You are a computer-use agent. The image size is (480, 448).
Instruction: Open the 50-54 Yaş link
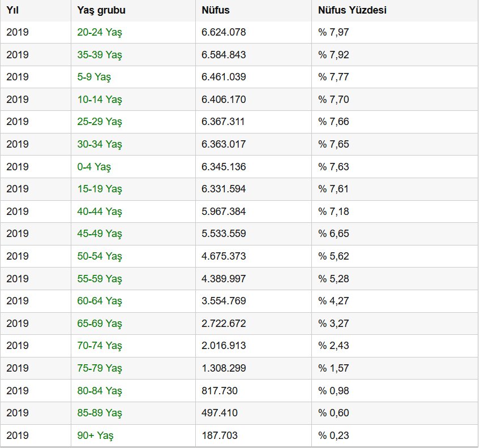tap(100, 256)
